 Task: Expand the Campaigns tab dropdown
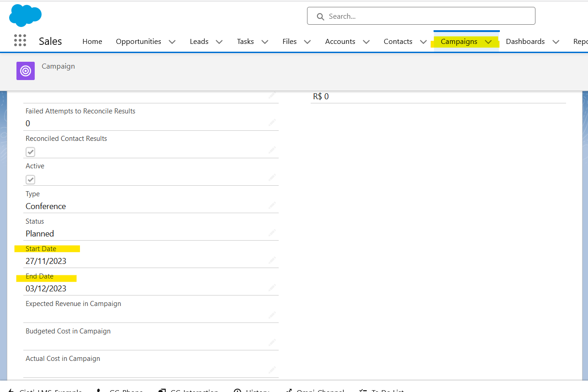pyautogui.click(x=488, y=41)
